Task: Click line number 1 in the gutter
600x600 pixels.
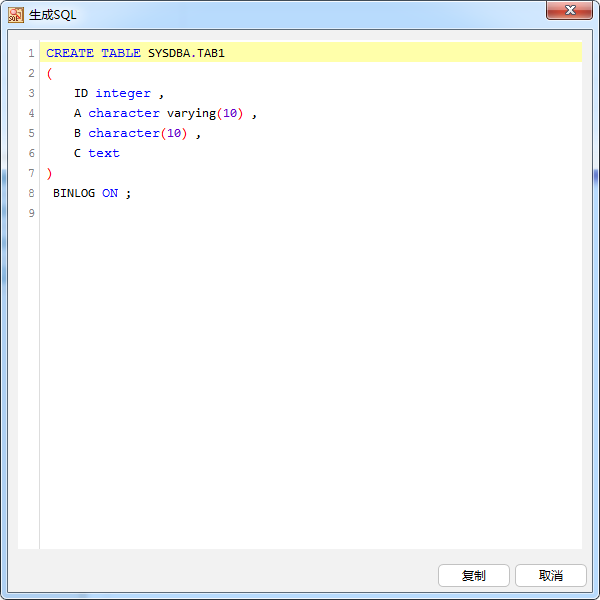Action: coord(31,53)
